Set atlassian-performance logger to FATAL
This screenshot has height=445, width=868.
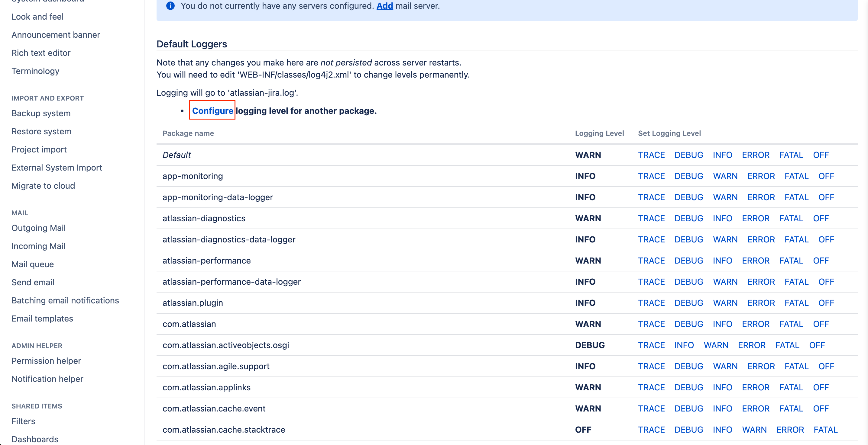click(791, 261)
